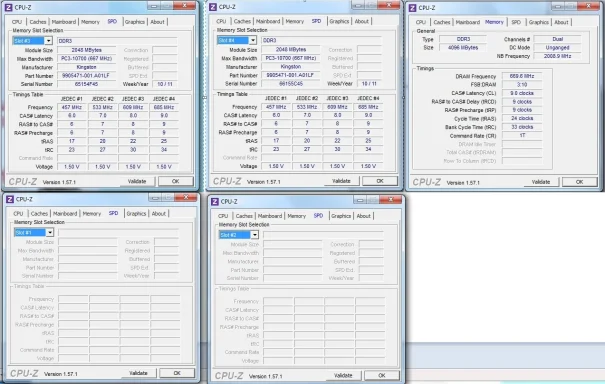
Task: Open Memory tab in Slot #3 window
Action: click(90, 22)
